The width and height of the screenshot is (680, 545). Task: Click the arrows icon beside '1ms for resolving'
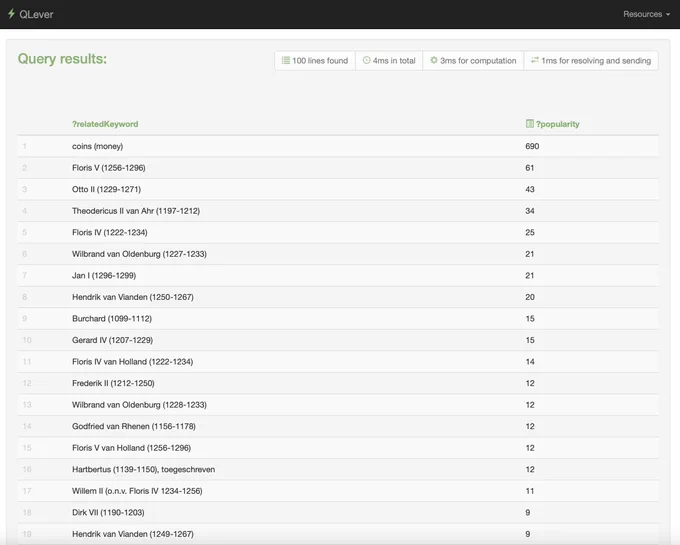pyautogui.click(x=535, y=60)
